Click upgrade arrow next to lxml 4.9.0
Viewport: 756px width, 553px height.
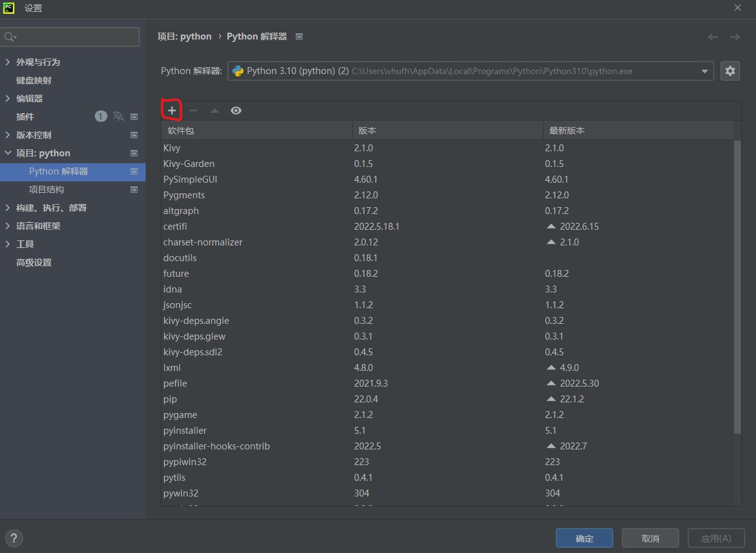(551, 368)
